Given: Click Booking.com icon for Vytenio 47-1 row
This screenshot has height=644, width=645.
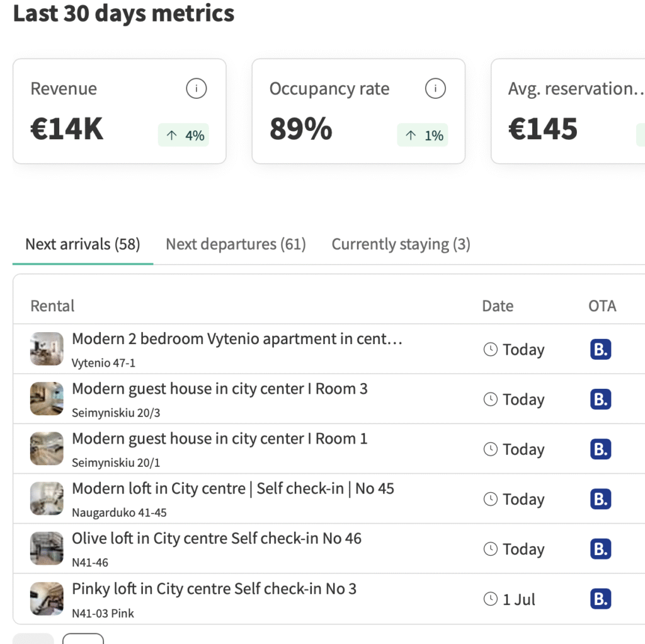Looking at the screenshot, I should 600,349.
